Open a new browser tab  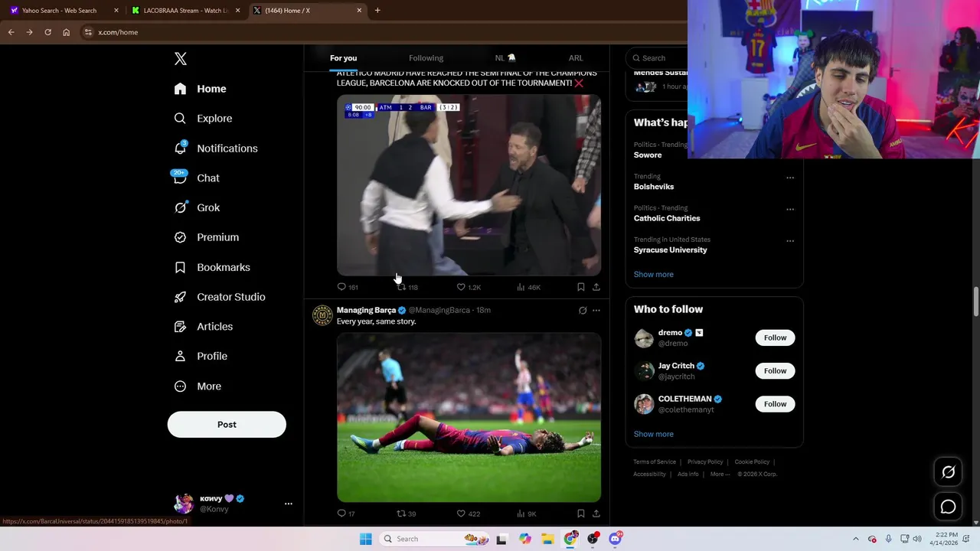click(x=377, y=11)
